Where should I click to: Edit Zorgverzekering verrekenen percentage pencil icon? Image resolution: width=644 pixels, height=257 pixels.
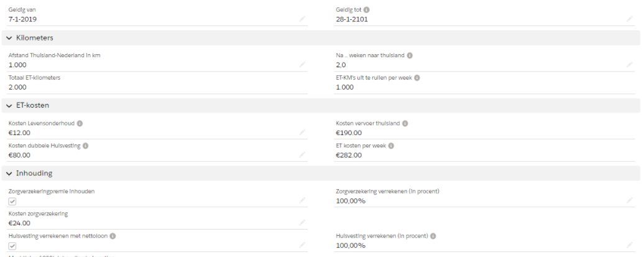629,200
